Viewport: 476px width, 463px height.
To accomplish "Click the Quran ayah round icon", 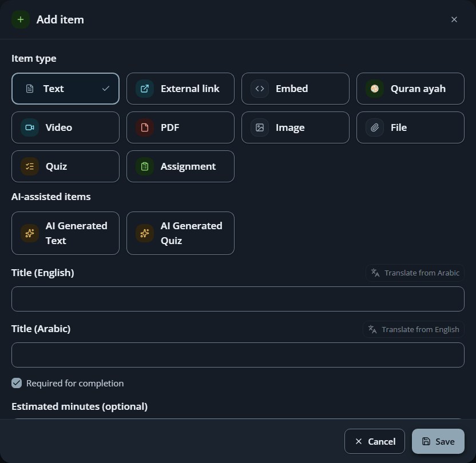I will pos(375,89).
